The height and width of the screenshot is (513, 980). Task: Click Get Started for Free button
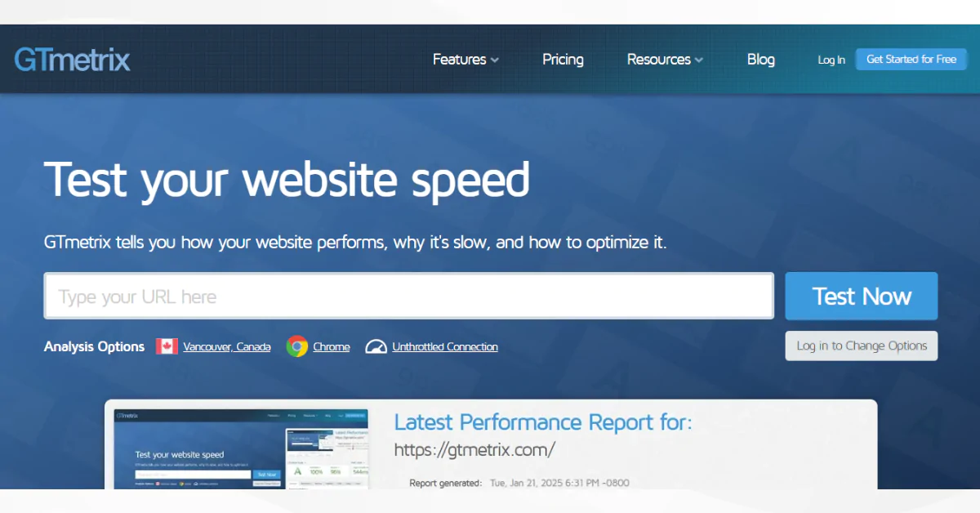click(x=911, y=59)
